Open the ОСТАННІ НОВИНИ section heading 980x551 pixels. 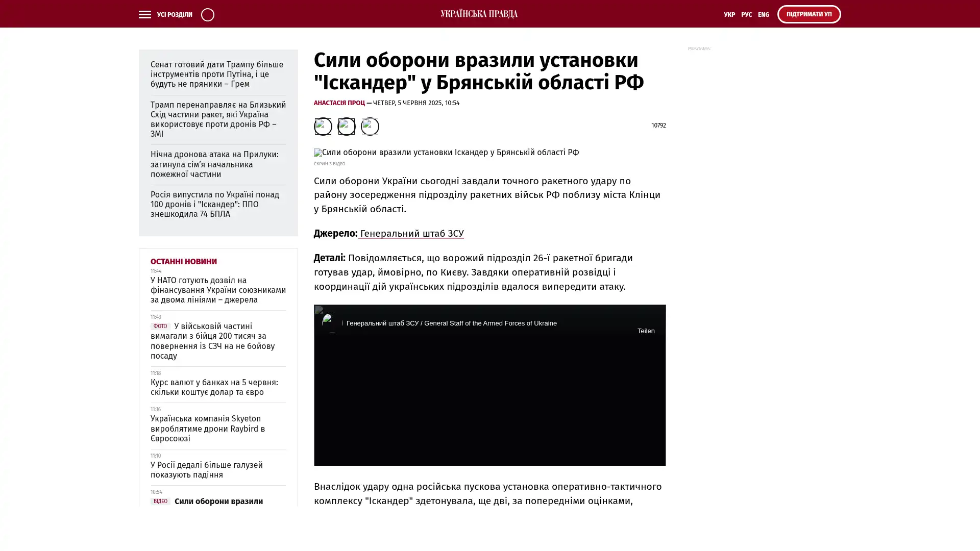click(183, 261)
